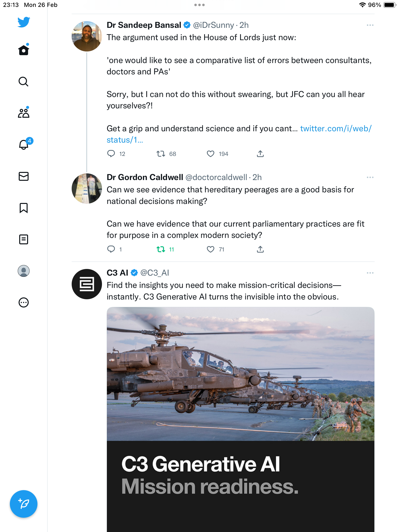Image resolution: width=399 pixels, height=532 pixels.
Task: Reply to Dr Sandeep Bansal's tweet
Action: pos(111,154)
